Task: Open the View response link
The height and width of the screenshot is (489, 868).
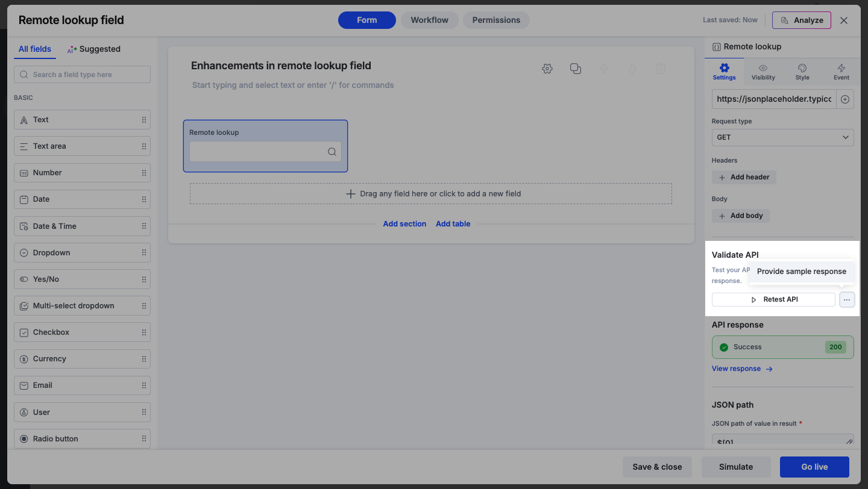Action: (x=742, y=369)
